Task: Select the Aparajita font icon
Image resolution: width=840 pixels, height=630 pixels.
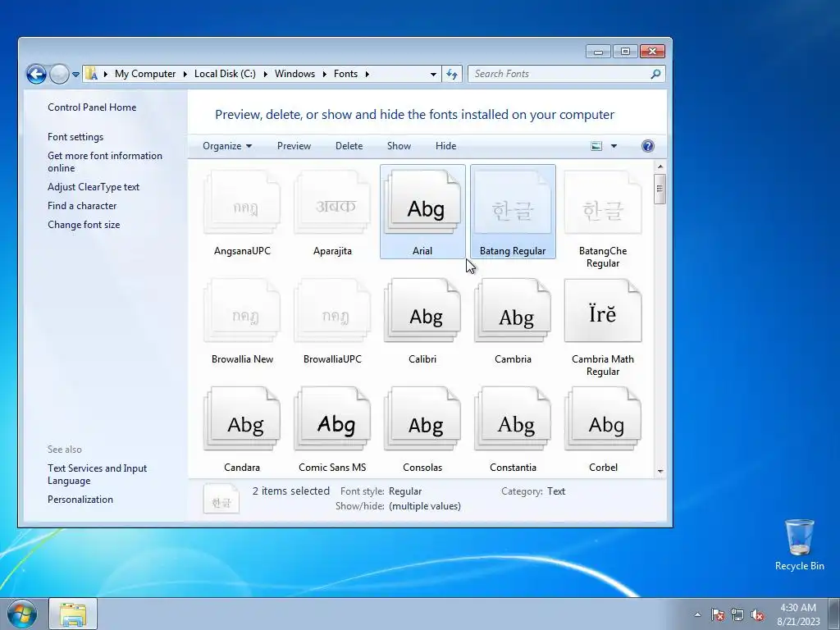Action: (332, 203)
